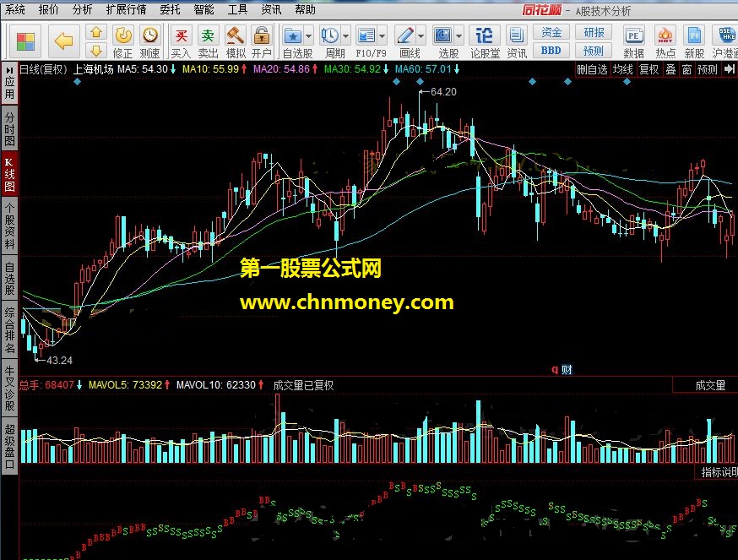Image resolution: width=738 pixels, height=560 pixels.
Task: Click 删自选 to remove from watchlist
Action: tap(592, 69)
